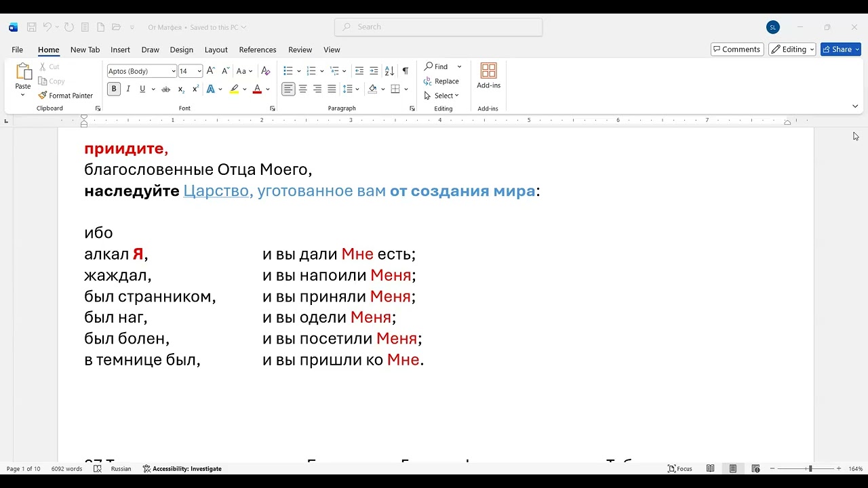This screenshot has height=488, width=868.
Task: Redo the last action
Action: [68, 27]
